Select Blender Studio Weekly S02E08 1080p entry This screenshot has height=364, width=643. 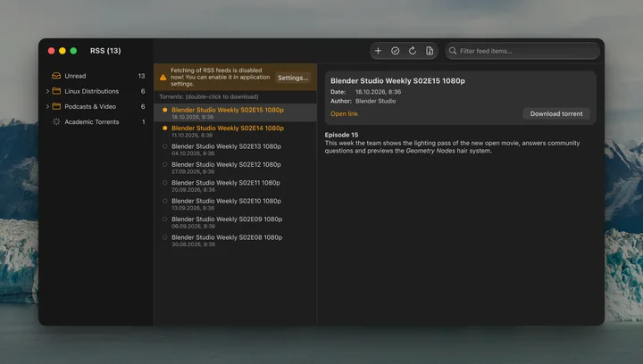(x=236, y=240)
